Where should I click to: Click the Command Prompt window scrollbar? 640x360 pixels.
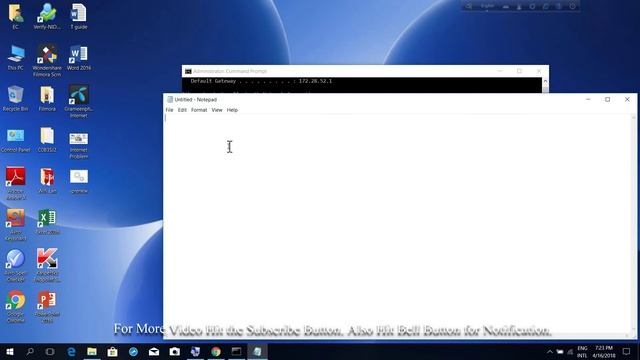tap(545, 86)
